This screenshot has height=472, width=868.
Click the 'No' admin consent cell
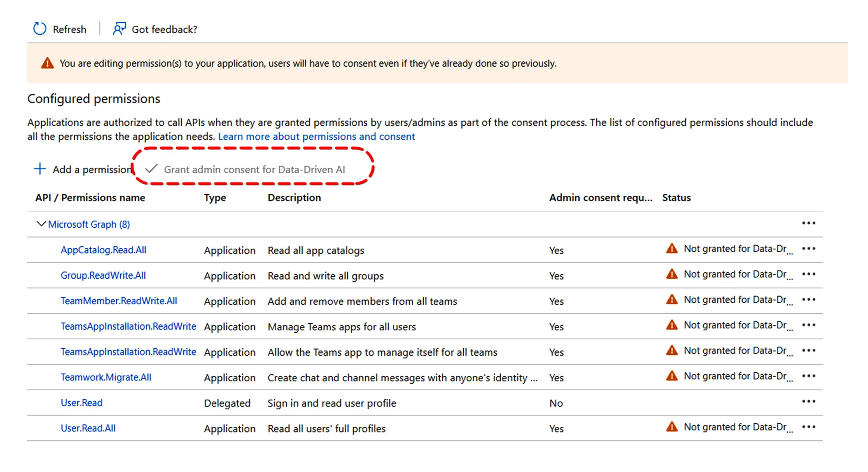[x=556, y=403]
